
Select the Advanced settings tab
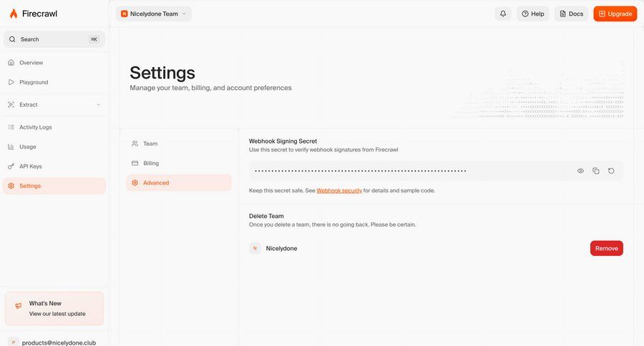[x=156, y=183]
